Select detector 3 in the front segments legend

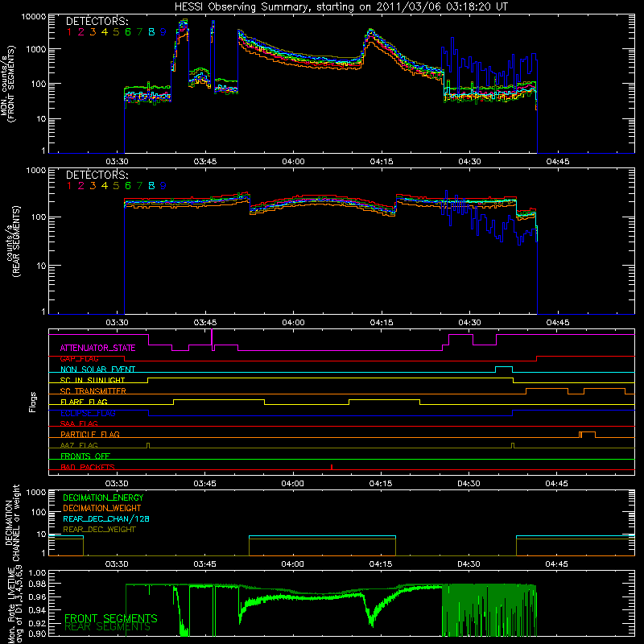point(93,32)
